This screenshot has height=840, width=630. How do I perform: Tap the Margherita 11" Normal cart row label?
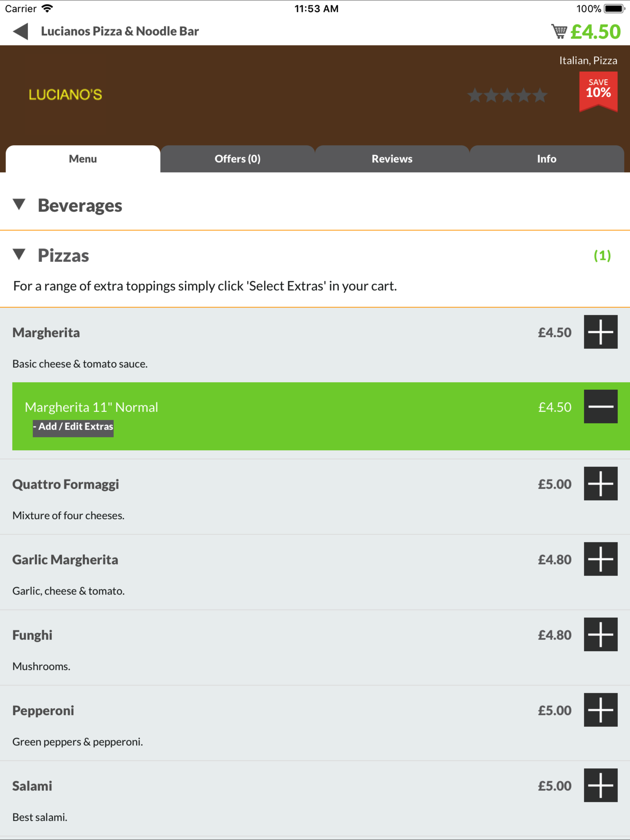pos(91,407)
